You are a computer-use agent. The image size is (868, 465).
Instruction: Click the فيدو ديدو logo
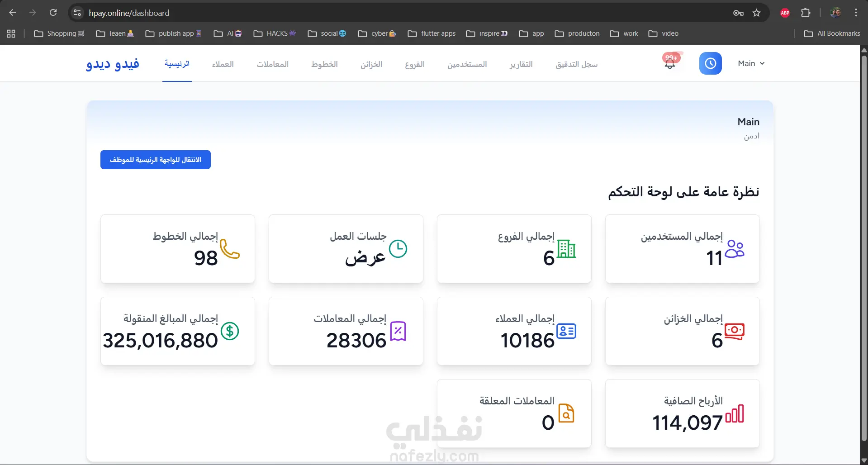113,64
